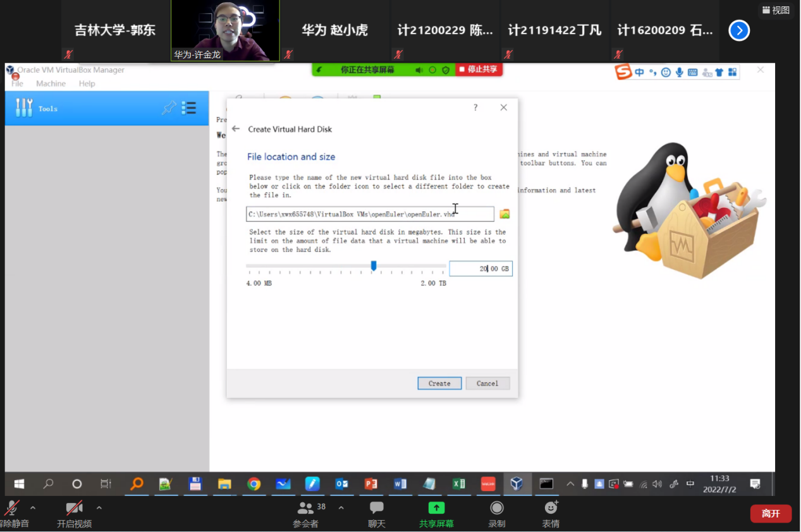This screenshot has width=801, height=532.
Task: Unmute the microphone in the meeting toolbar
Action: point(11,509)
